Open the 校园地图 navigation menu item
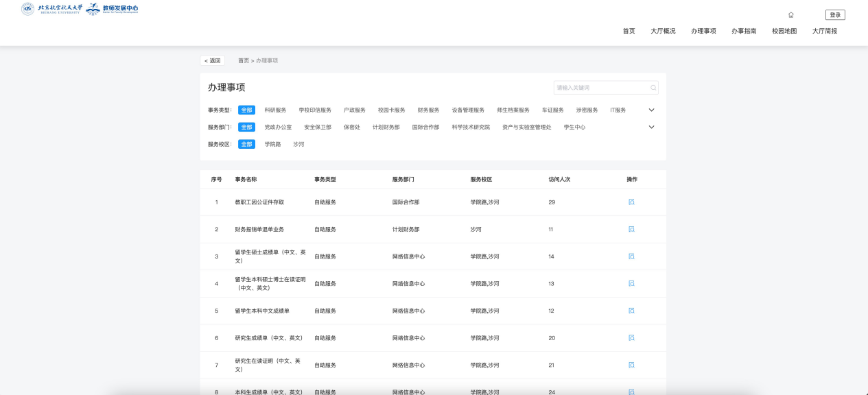Viewport: 868px width, 395px height. 784,31
